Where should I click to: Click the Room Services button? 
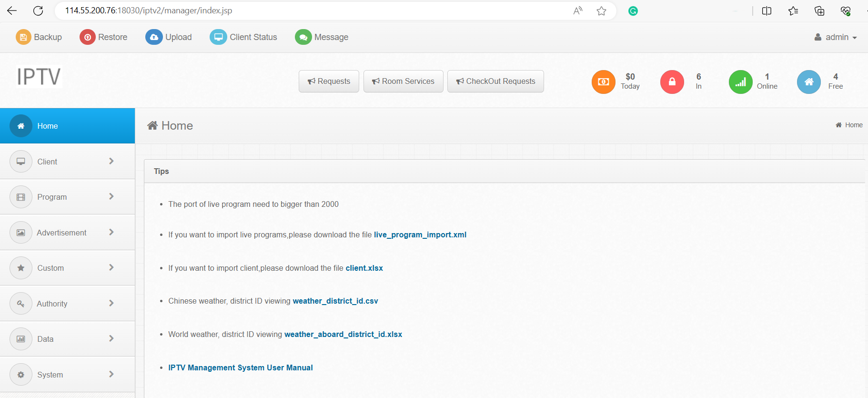(x=403, y=82)
